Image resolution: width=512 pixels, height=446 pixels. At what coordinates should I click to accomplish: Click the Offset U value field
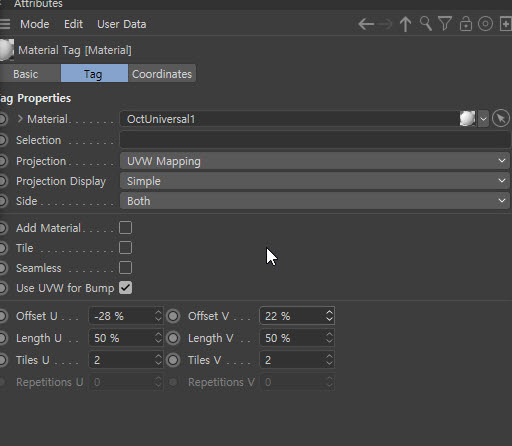[x=121, y=316]
